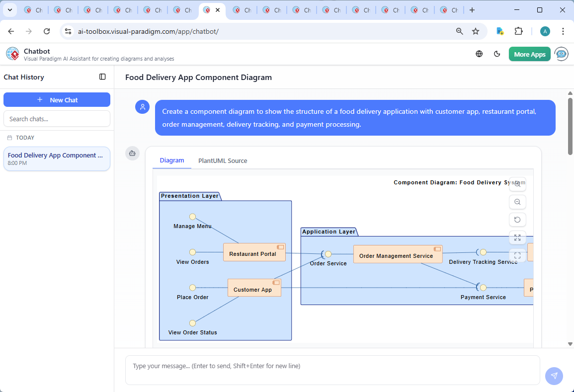Viewport: 574px width, 392px height.
Task: Click the robot icon beside the AI response
Action: pos(132,154)
